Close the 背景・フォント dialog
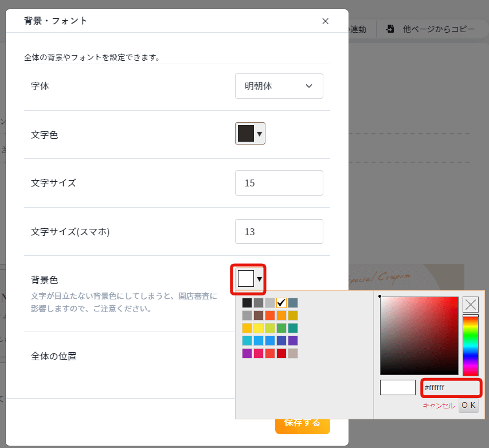This screenshot has width=489, height=448. coord(325,21)
